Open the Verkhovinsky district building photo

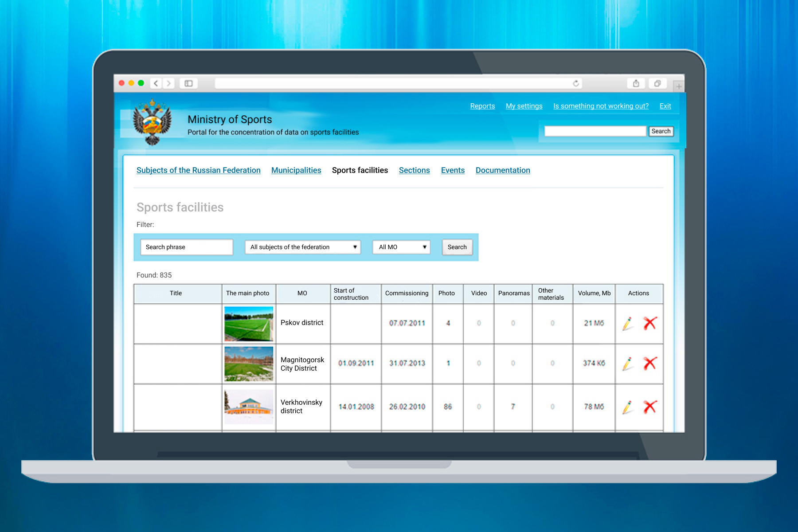(x=249, y=407)
